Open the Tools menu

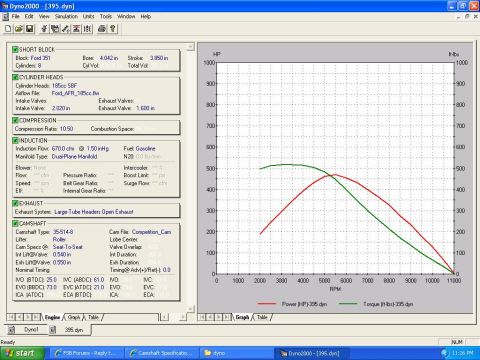[106, 16]
